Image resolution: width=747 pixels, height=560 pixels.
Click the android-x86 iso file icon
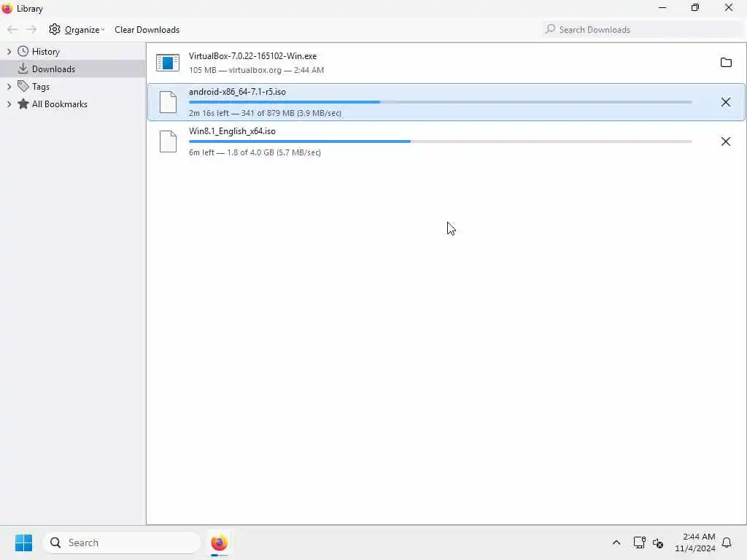pos(168,102)
